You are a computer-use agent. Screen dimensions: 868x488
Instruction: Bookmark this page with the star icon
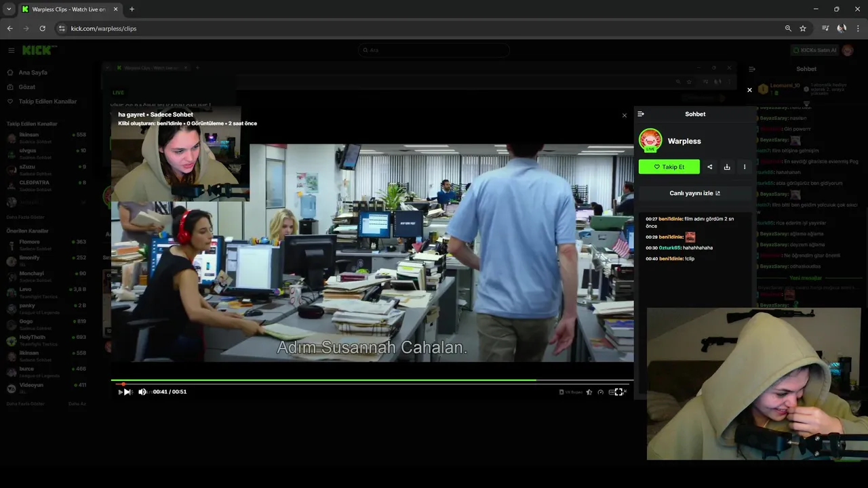(x=803, y=28)
